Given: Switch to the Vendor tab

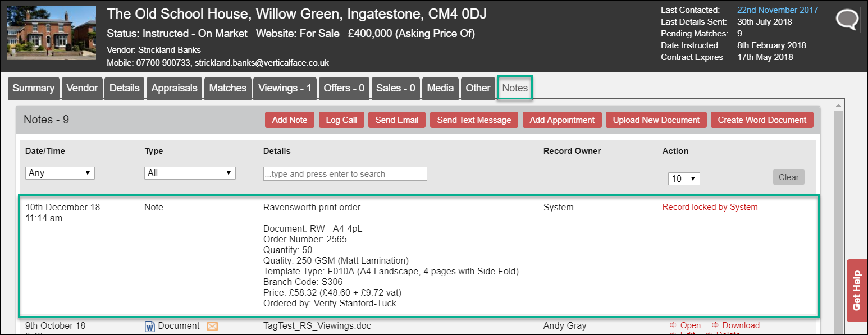Looking at the screenshot, I should 82,88.
